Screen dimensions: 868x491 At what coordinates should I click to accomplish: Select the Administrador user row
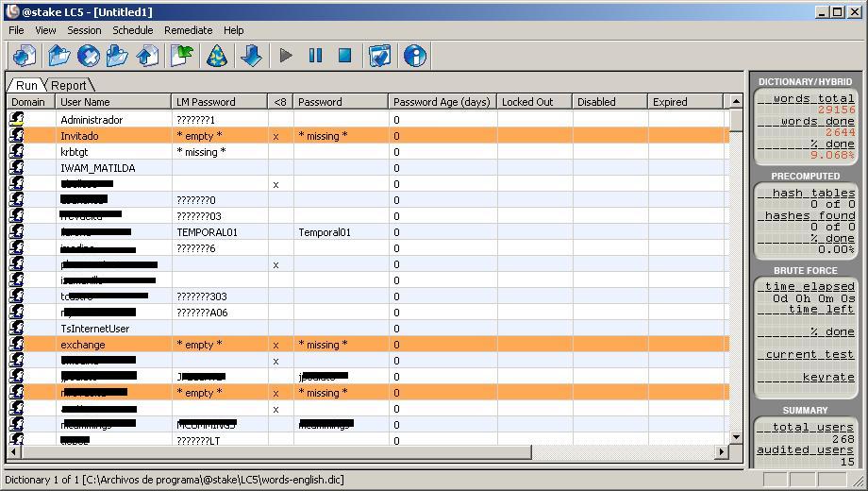tap(92, 120)
